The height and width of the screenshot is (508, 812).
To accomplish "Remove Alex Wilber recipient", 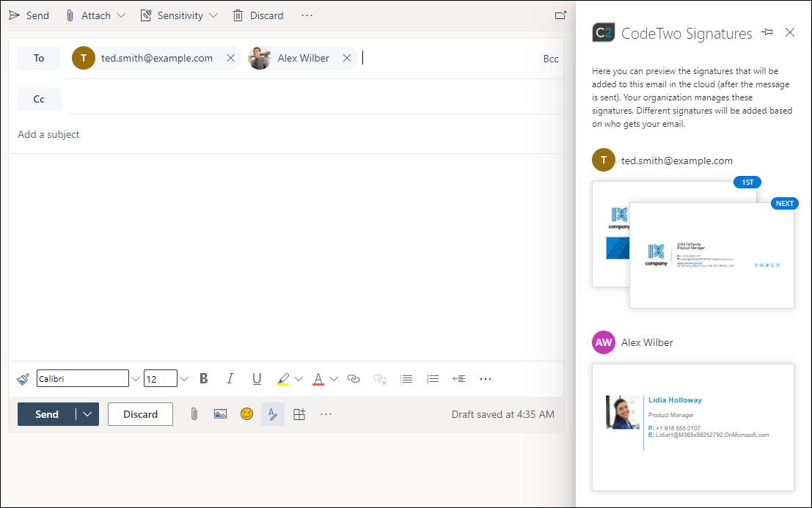I will (347, 58).
